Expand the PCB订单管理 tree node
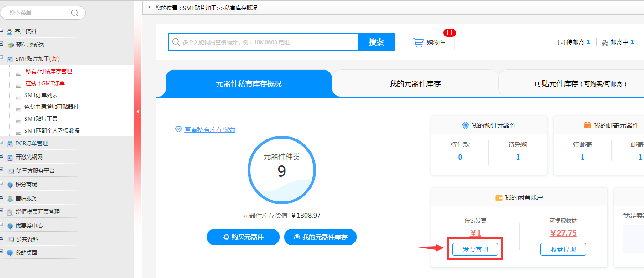 (x=2, y=143)
